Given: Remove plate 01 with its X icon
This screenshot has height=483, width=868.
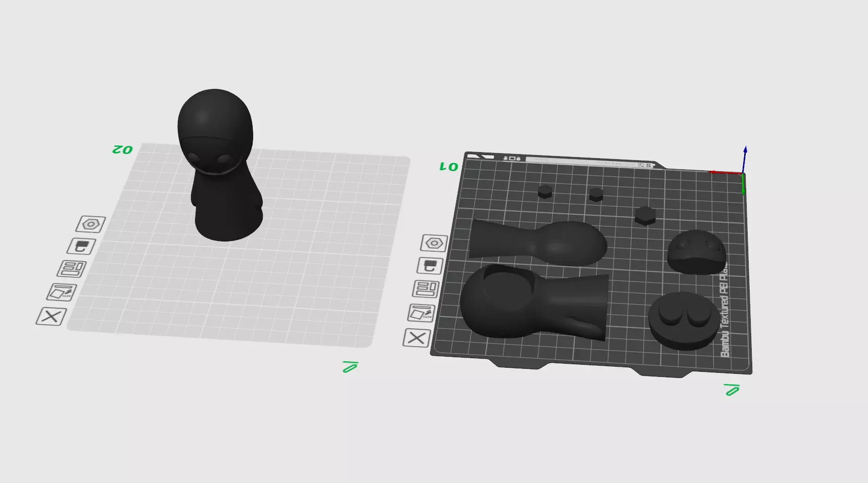Looking at the screenshot, I should click(416, 337).
